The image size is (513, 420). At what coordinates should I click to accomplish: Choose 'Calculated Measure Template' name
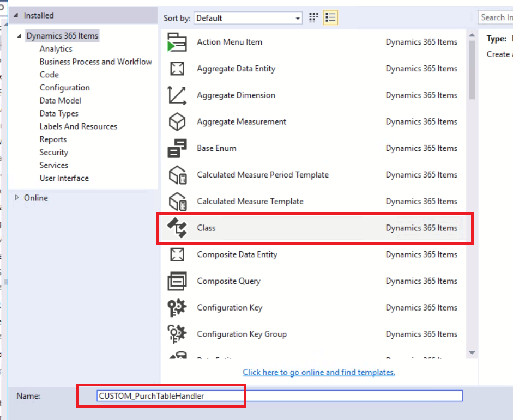[x=250, y=202]
